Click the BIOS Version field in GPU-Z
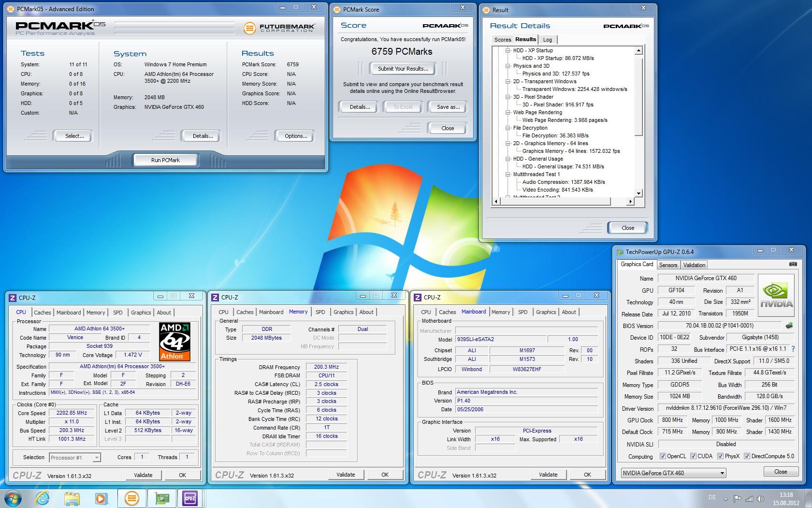 (x=719, y=326)
